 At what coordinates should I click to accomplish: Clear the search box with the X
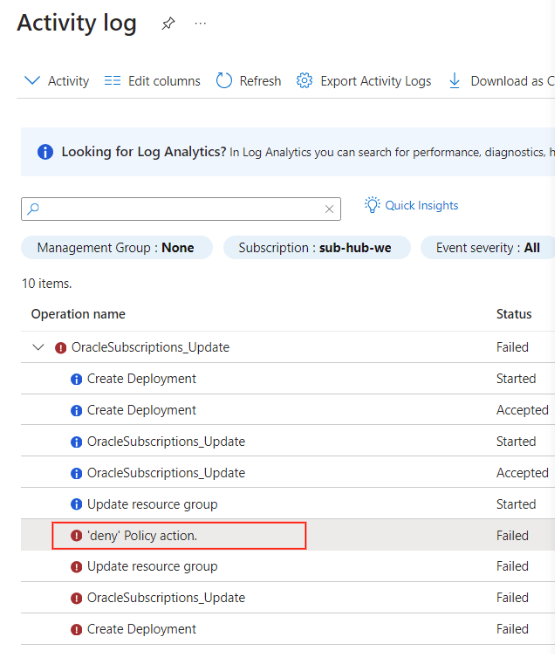(x=329, y=209)
